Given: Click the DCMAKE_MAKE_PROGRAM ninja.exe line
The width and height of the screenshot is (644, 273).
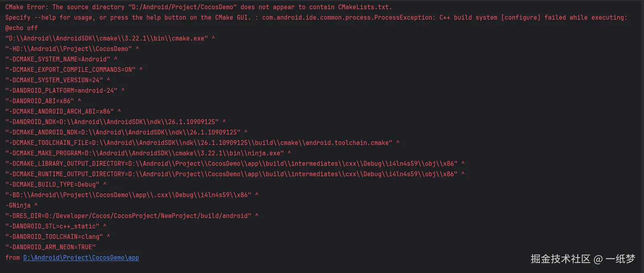Looking at the screenshot, I should (144, 153).
